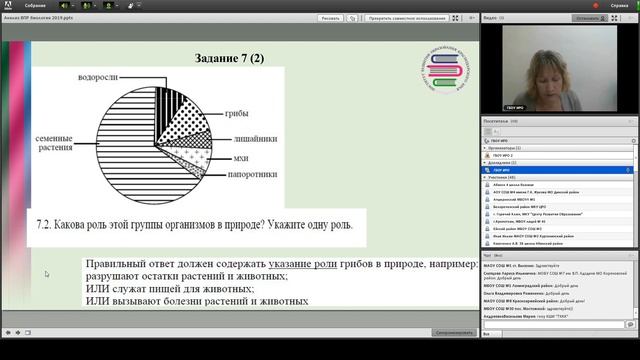Screen dimensions: 640x360
Task: Click the pie chart on the slide
Action: pos(154,145)
